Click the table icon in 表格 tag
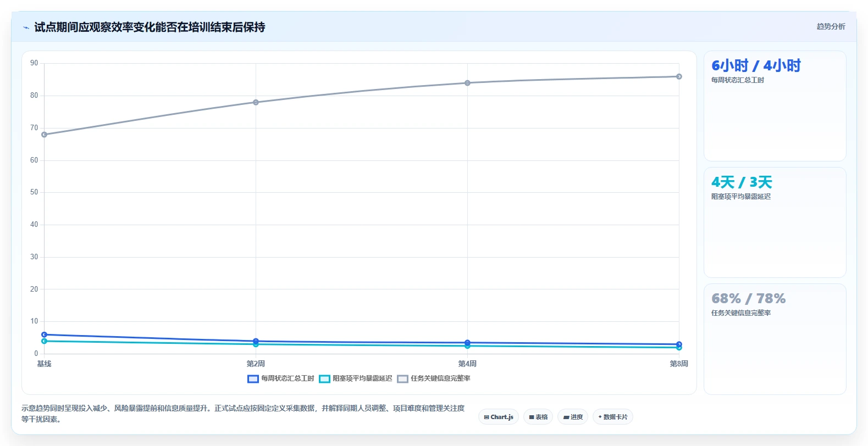This screenshot has height=446, width=868. 532,417
